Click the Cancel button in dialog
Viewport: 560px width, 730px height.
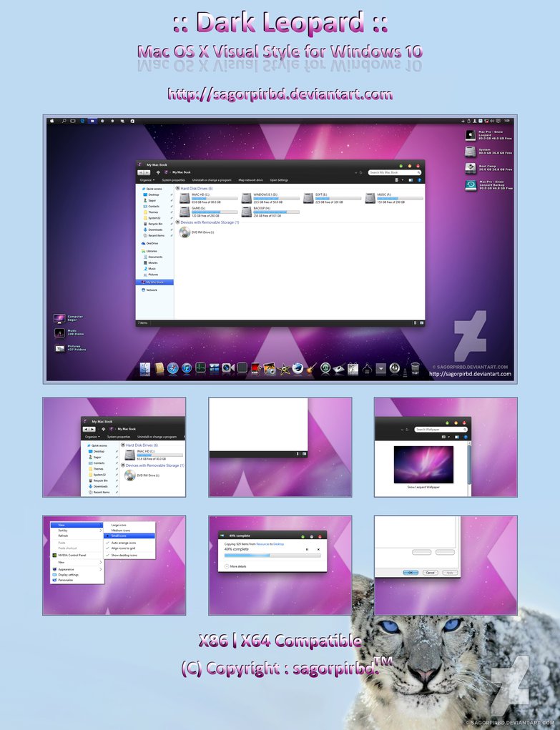(430, 573)
